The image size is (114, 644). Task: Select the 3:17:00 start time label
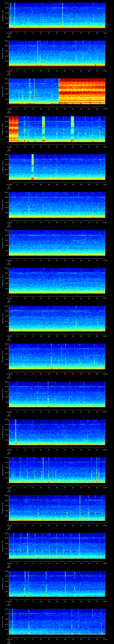click(9, 147)
